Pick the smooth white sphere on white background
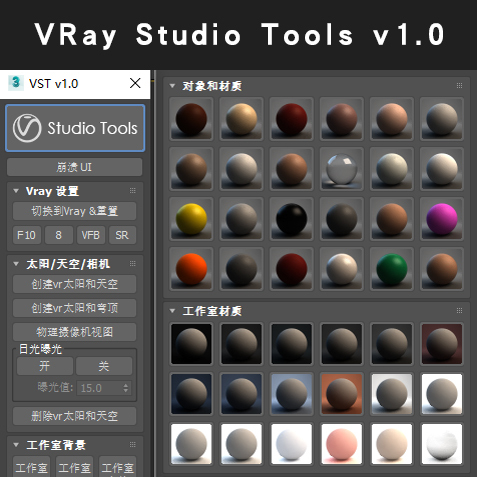 (292, 444)
